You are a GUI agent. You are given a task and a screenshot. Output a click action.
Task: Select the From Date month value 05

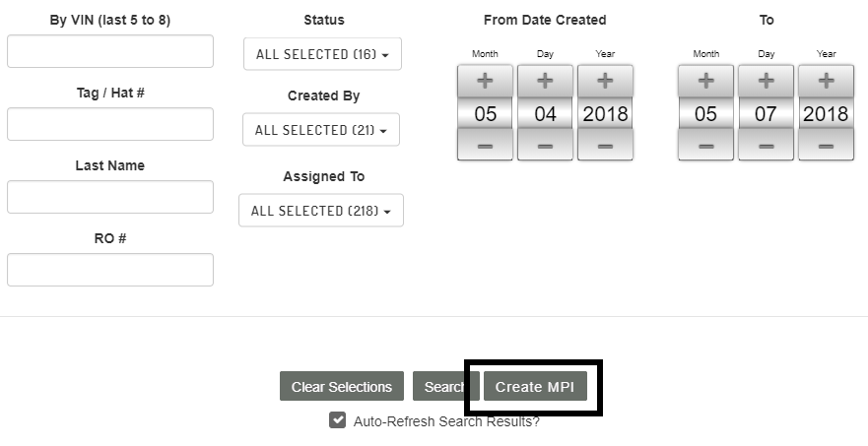(485, 113)
